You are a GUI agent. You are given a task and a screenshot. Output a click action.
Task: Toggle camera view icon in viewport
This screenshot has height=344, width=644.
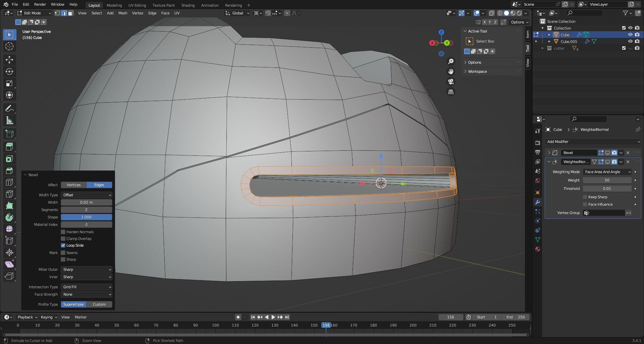pos(451,82)
